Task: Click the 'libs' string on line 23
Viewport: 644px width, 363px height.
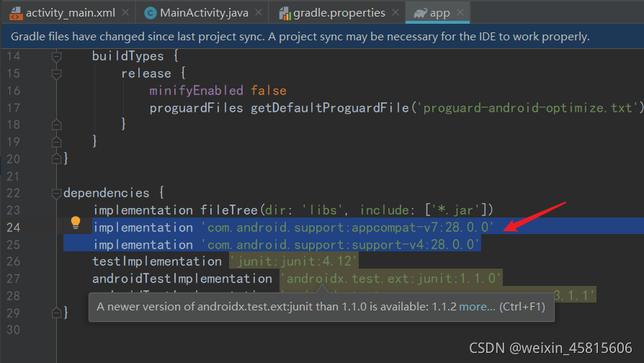Action: 323,210
